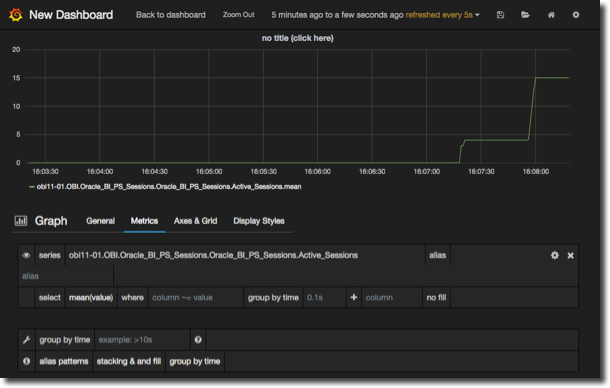
Task: Toggle series visibility with the eye icon
Action: click(x=26, y=255)
